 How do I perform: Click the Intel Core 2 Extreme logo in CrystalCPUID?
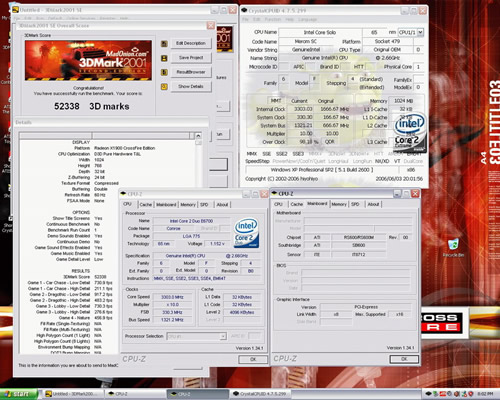coord(410,133)
